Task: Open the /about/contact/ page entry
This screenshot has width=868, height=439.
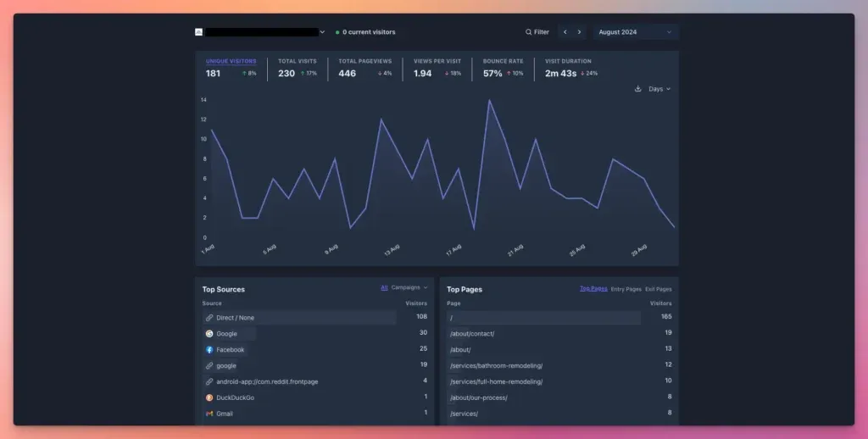Action: (x=472, y=334)
